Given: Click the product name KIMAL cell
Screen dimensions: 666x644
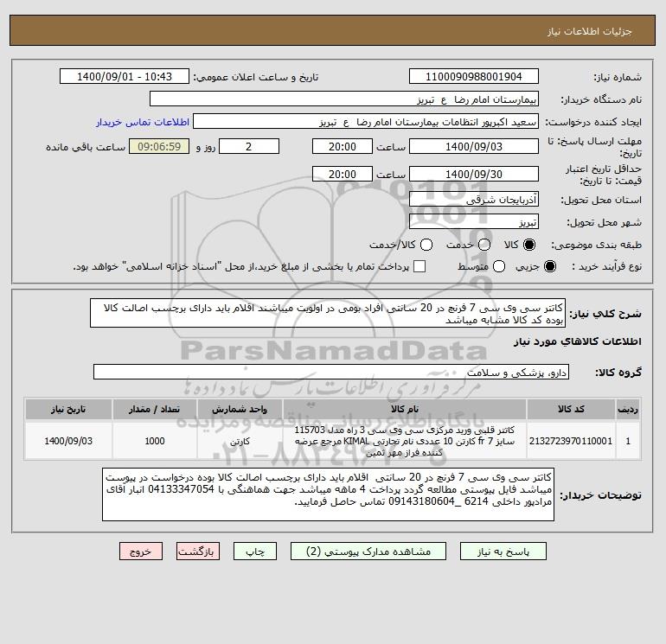Looking at the screenshot, I should click(x=405, y=441).
